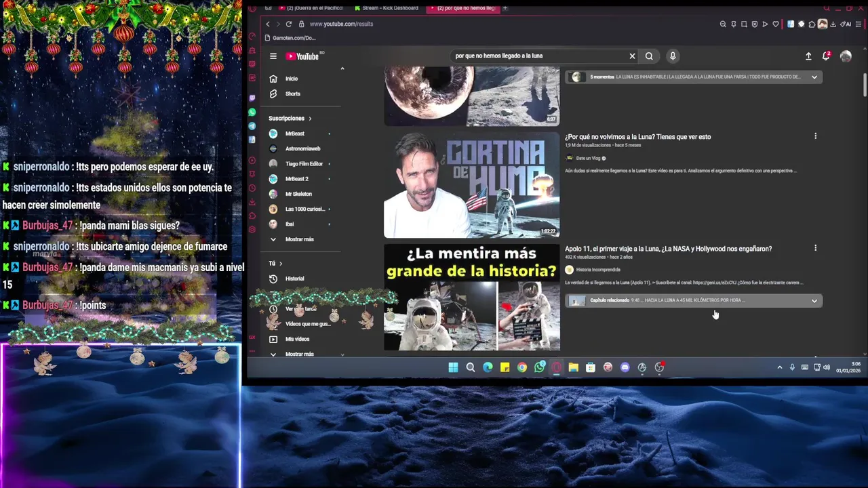The height and width of the screenshot is (488, 868).
Task: Open '¿Por qué no volvimos a la Luna?' title
Action: tap(638, 137)
